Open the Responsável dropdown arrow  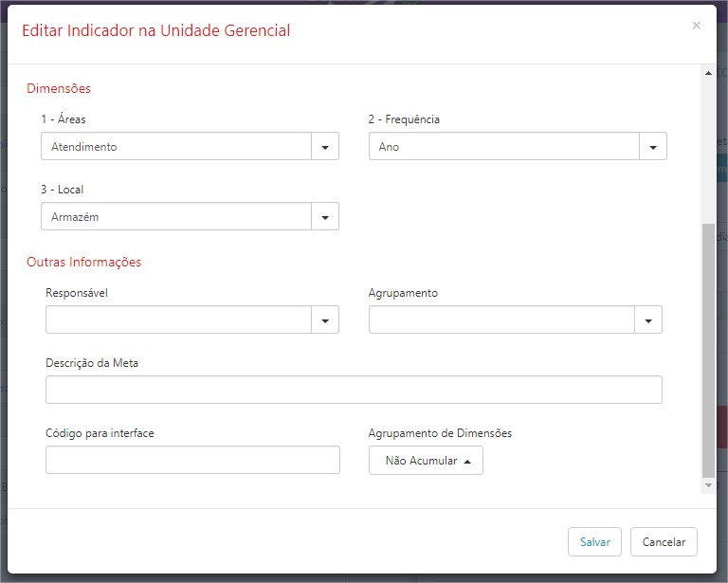point(325,319)
